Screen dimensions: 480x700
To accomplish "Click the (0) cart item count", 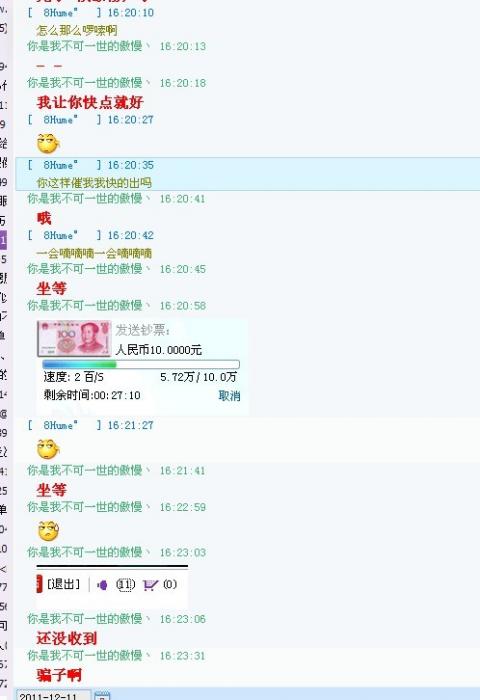I will pos(170,584).
